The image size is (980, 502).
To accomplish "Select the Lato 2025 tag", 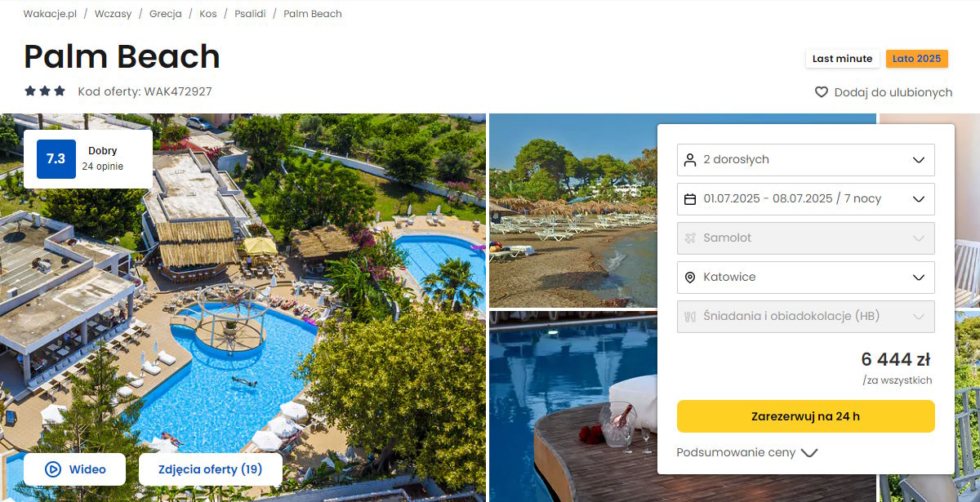I will tap(917, 59).
